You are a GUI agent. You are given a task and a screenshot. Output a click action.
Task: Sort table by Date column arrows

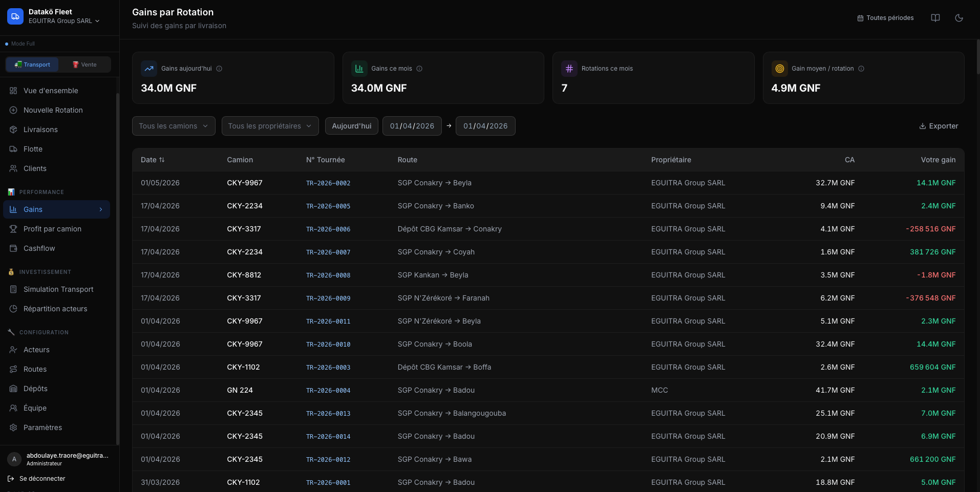click(x=162, y=160)
